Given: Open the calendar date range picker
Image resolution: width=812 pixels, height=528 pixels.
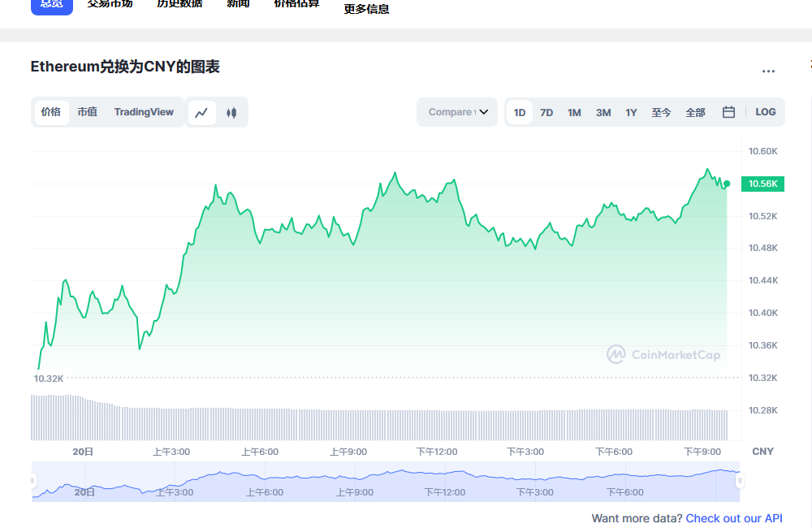Looking at the screenshot, I should 728,112.
